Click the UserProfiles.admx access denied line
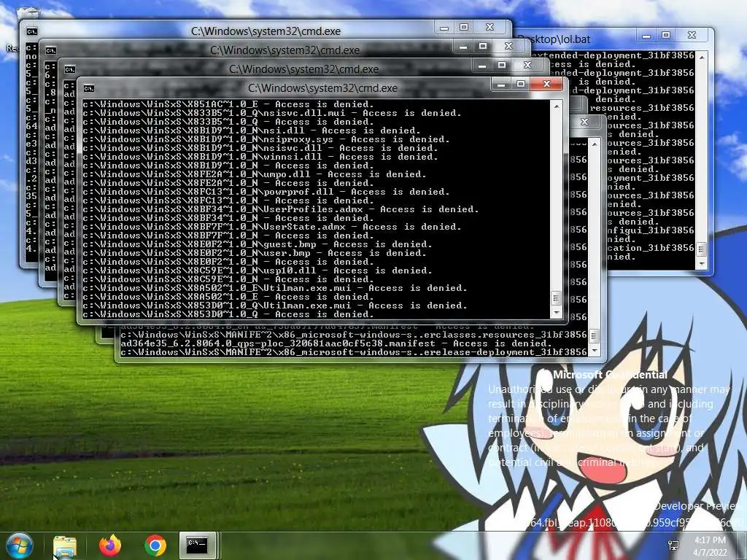The image size is (747, 560). (x=280, y=209)
